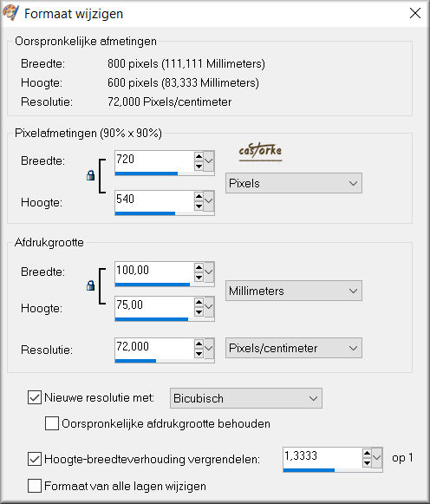Increase aspect ratio value with up arrow
430x504 pixels.
click(367, 454)
